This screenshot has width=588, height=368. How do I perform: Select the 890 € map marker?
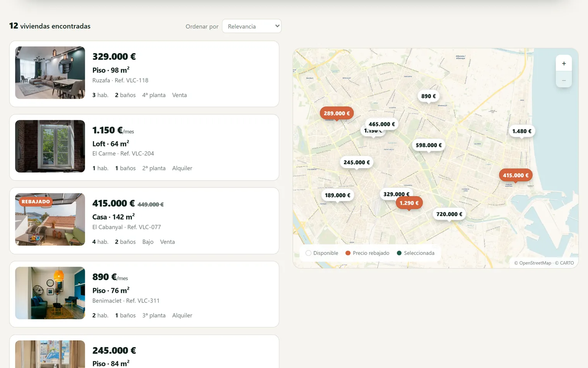click(x=428, y=96)
